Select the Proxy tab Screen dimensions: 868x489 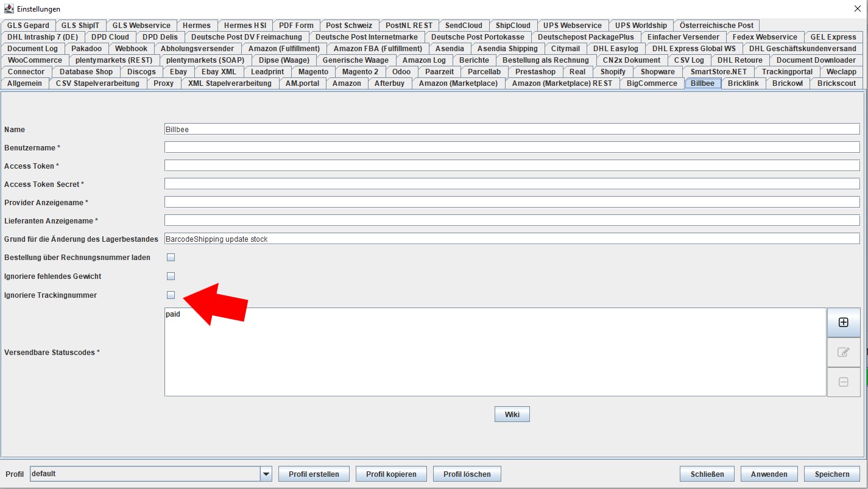coord(163,83)
